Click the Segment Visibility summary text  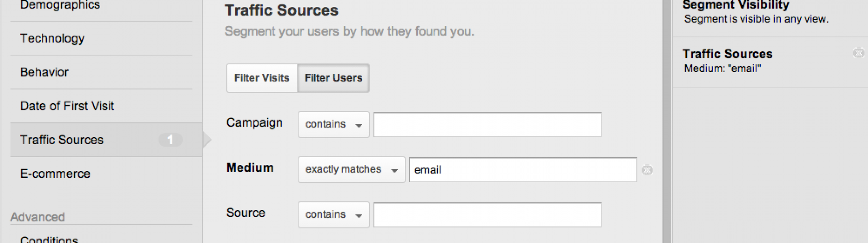point(756,19)
